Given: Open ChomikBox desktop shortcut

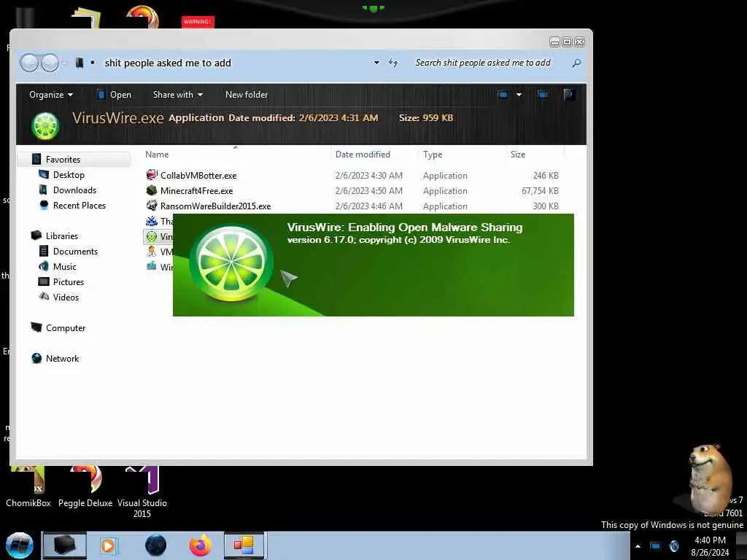Looking at the screenshot, I should [x=28, y=487].
